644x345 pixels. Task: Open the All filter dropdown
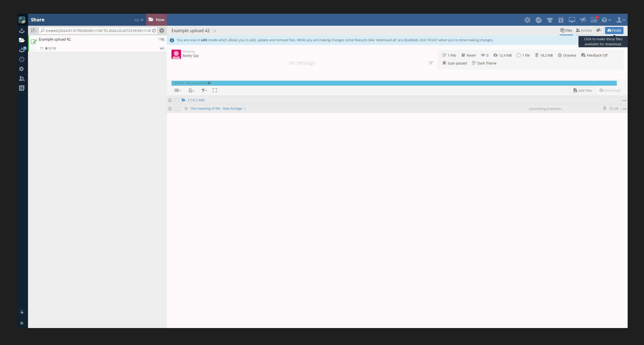click(139, 20)
